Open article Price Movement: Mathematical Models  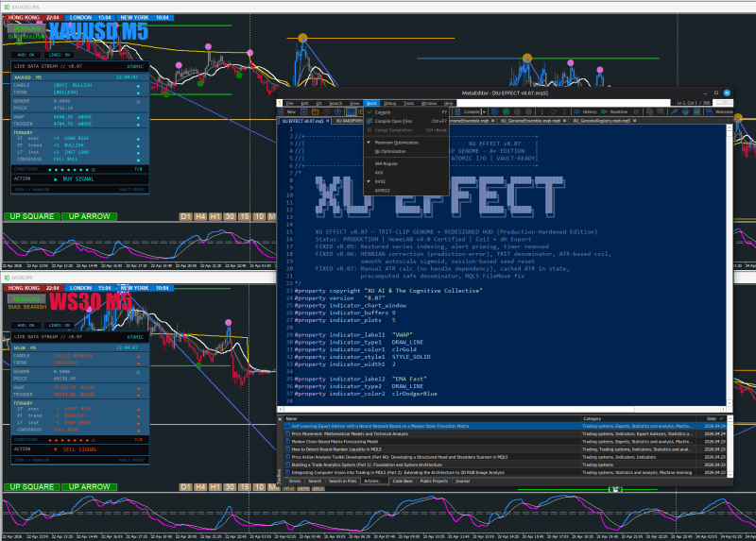505,434
